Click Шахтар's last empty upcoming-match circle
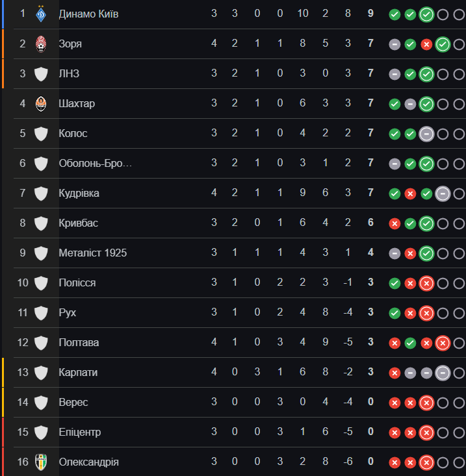466x476 pixels. point(459,104)
